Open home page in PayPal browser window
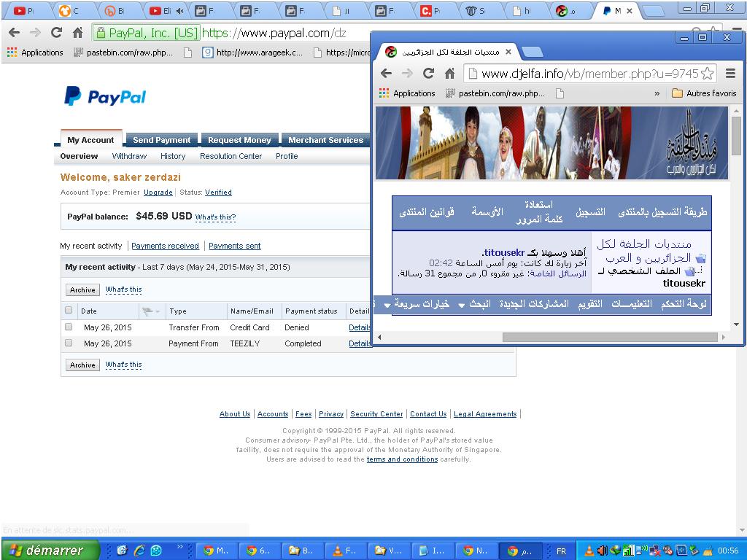 77,32
